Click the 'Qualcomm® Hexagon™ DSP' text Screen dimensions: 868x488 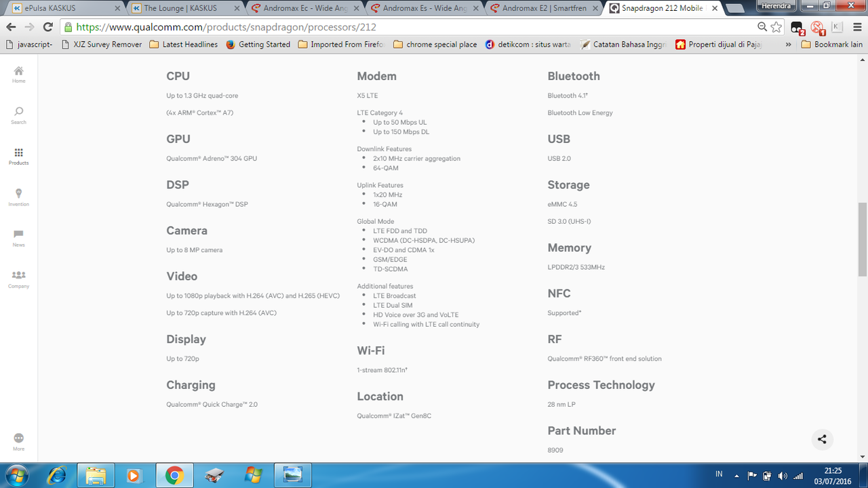pos(207,204)
